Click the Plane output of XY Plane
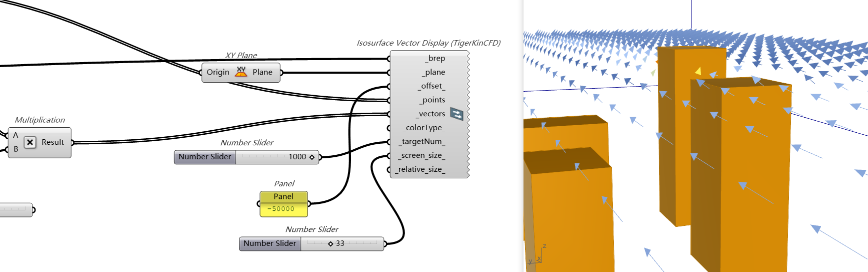This screenshot has height=272, width=868. pyautogui.click(x=262, y=72)
